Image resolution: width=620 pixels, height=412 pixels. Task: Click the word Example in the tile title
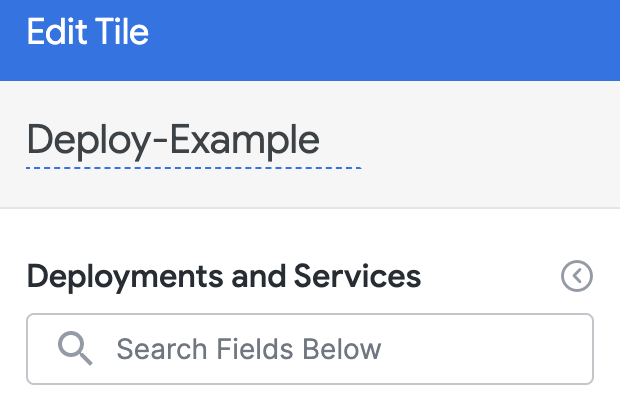(245, 142)
